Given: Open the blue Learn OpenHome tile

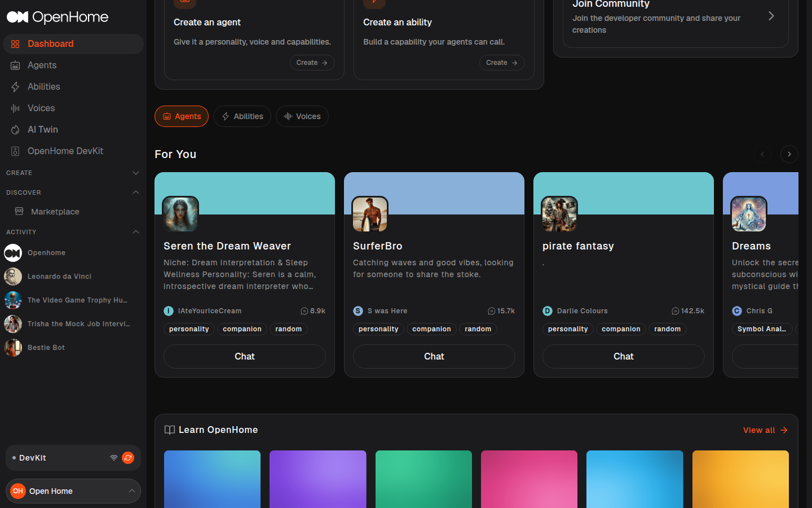Looking at the screenshot, I should 212,479.
